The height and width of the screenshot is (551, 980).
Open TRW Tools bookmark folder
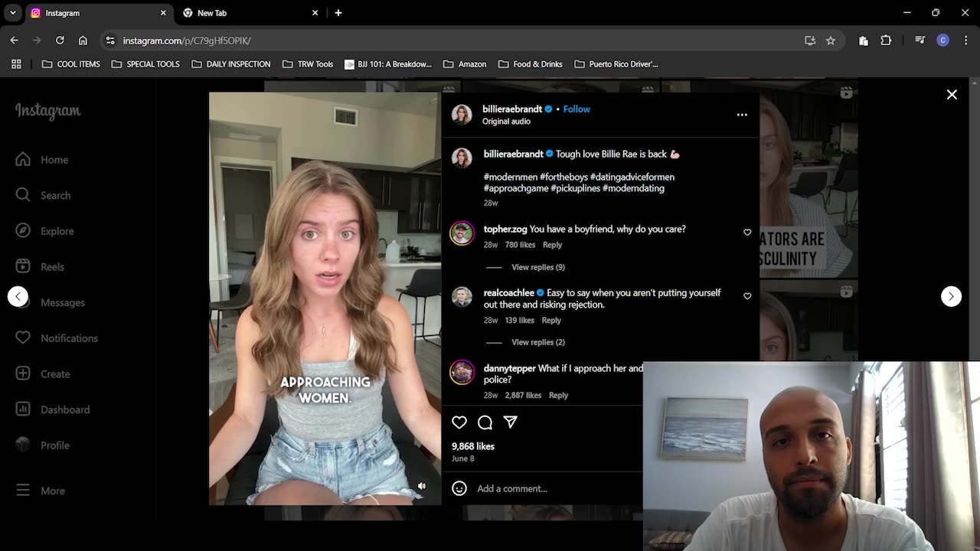tap(308, 64)
